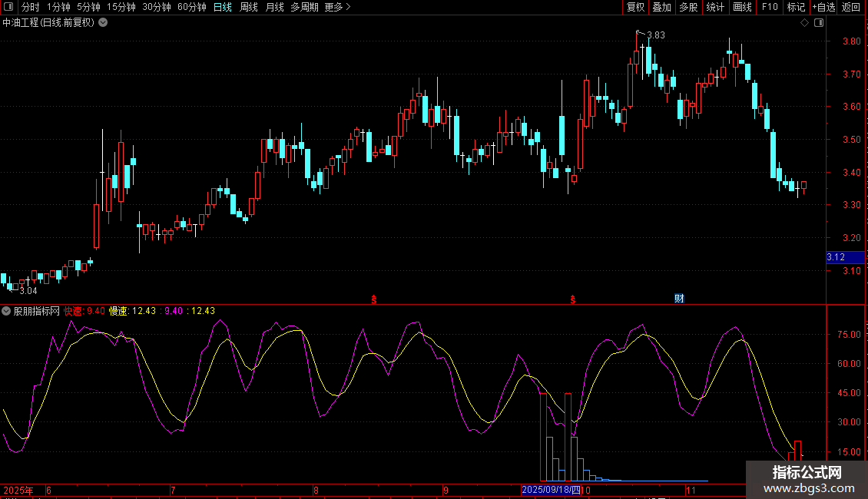
Task: Add stock with +自选 button
Action: [823, 7]
